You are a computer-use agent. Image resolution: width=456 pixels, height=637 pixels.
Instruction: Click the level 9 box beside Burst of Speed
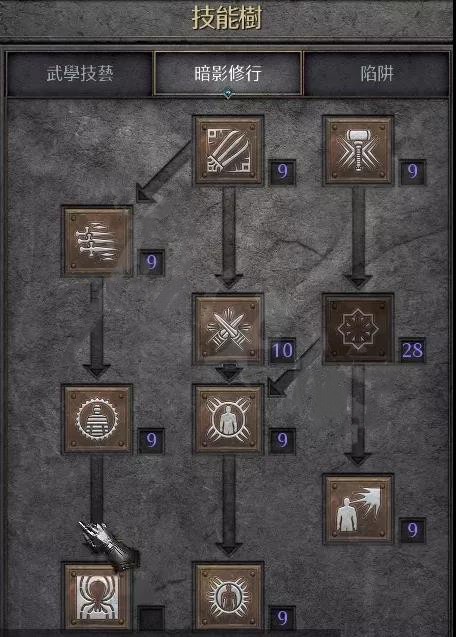pyautogui.click(x=151, y=262)
